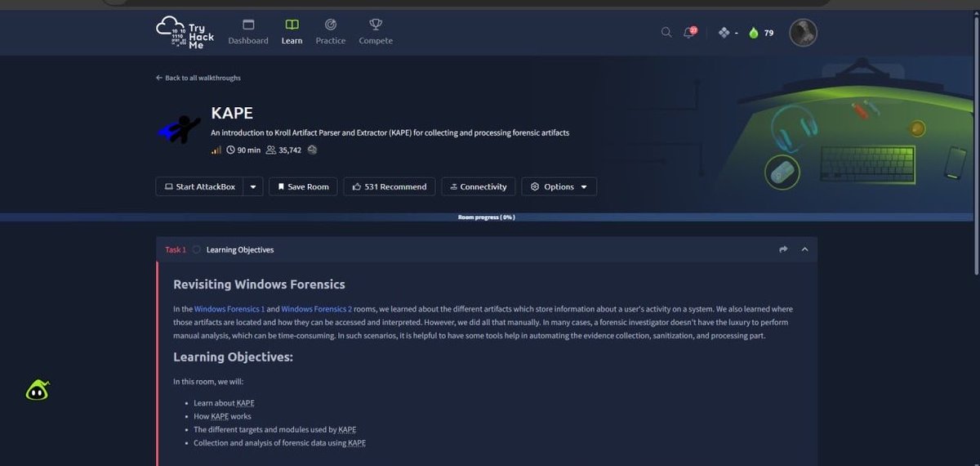Screen dimensions: 980x466
Task: Click the KAPE room stick-figure image
Action: pyautogui.click(x=179, y=128)
